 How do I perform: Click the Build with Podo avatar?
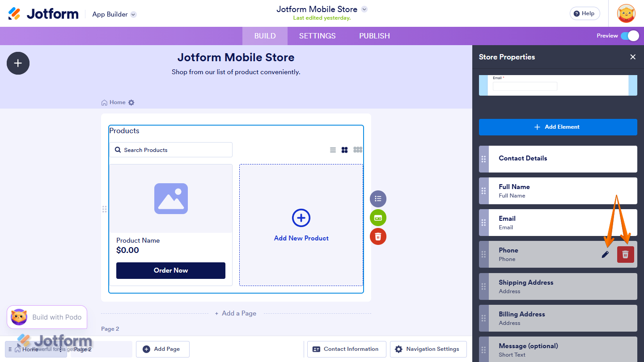[x=18, y=317]
